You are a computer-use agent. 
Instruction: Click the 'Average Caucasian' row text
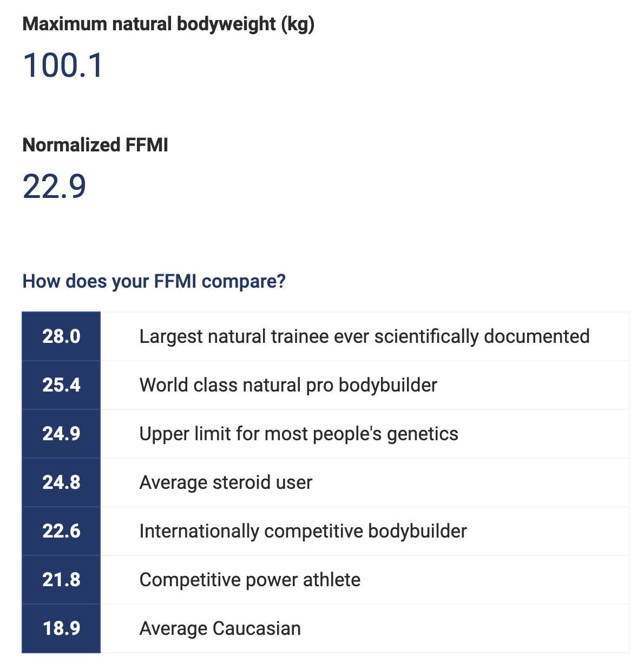pos(220,628)
